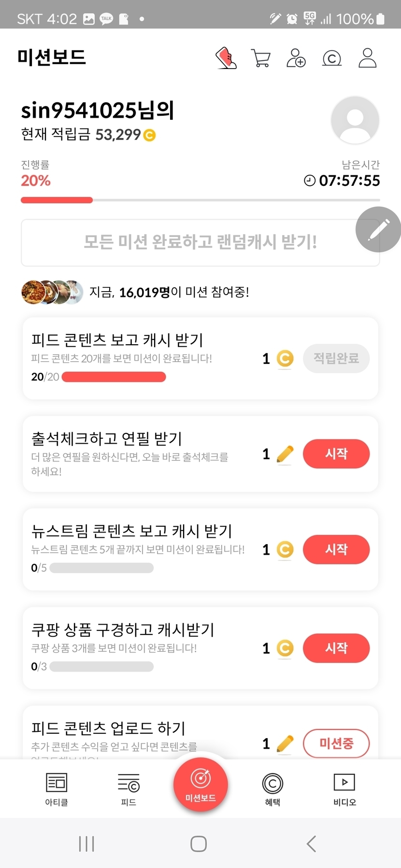Start the 쿠팡 상품 구경하고 캐시받기 mission
This screenshot has height=868, width=401.
click(336, 648)
